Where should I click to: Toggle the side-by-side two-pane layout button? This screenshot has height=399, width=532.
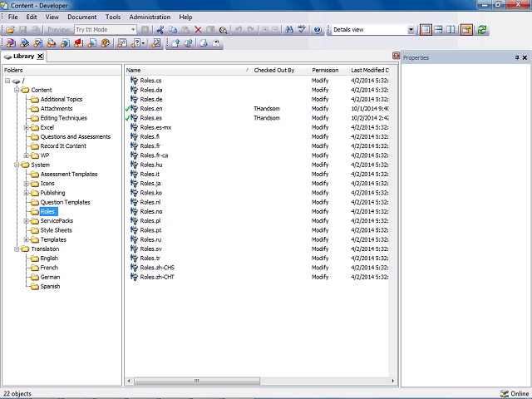[x=451, y=30]
